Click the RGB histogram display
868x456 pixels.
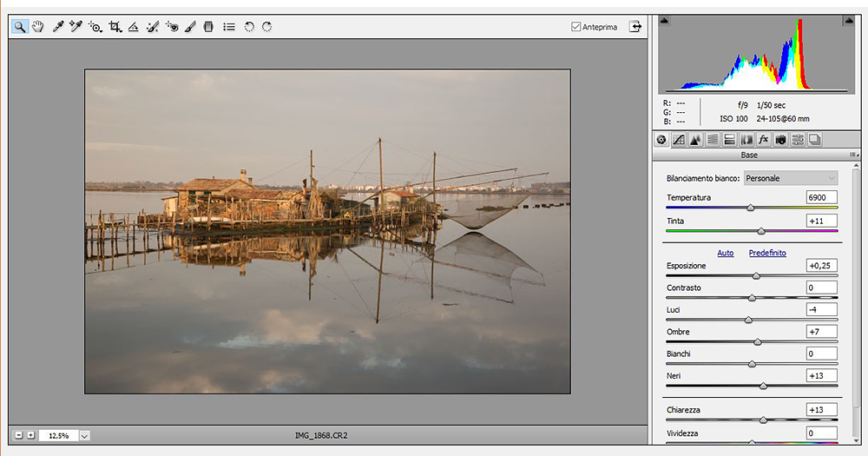[x=756, y=55]
